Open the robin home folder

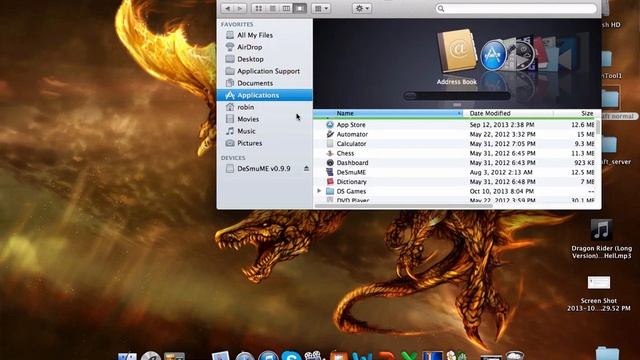click(x=264, y=107)
